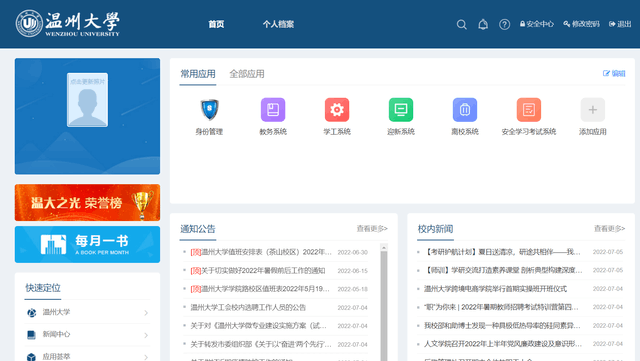Open notice 温州大学学院路校区值班表2022年5月
Image resolution: width=640 pixels, height=361 pixels.
point(260,289)
